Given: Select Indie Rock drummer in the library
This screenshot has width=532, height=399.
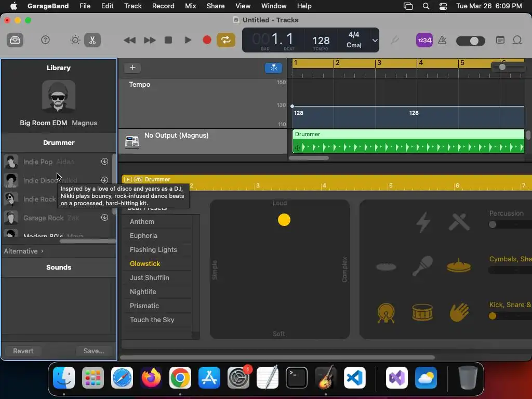Looking at the screenshot, I should (39, 199).
